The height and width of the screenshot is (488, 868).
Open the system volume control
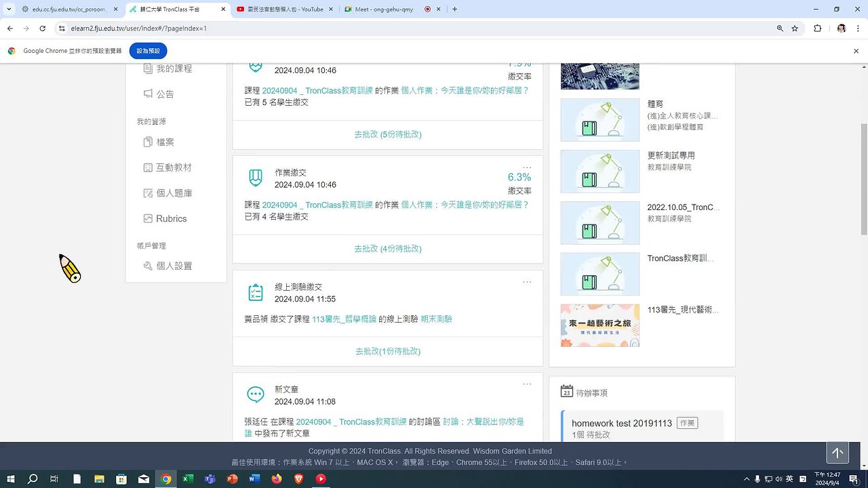(x=778, y=479)
